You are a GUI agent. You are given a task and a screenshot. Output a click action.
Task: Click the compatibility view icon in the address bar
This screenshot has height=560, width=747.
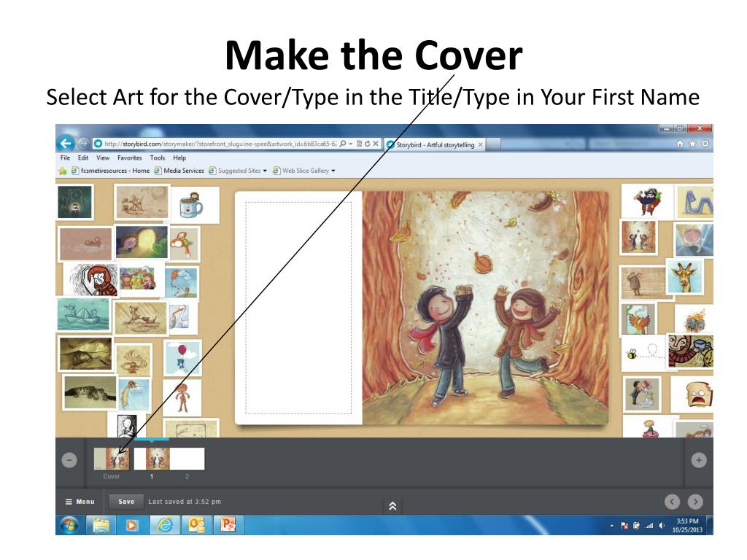359,144
